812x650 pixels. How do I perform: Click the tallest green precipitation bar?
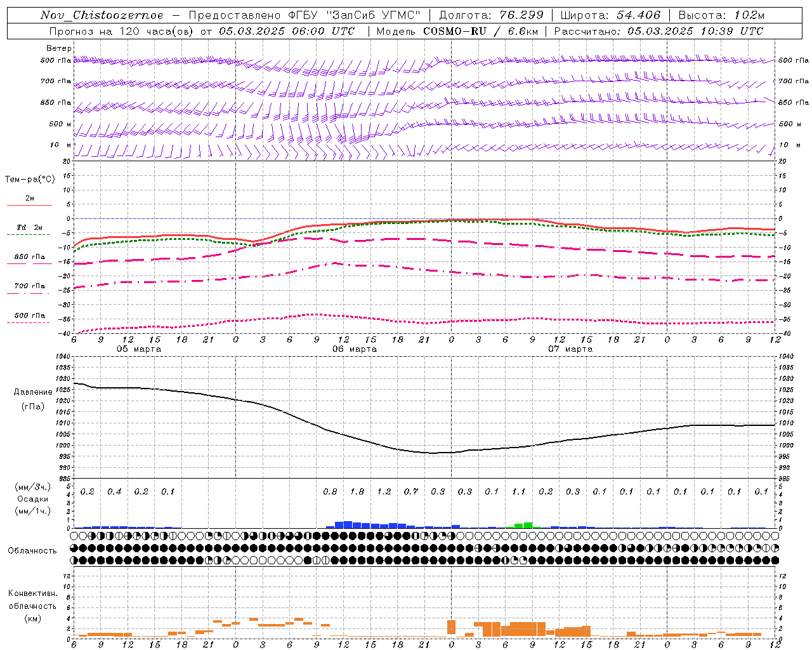coord(528,525)
